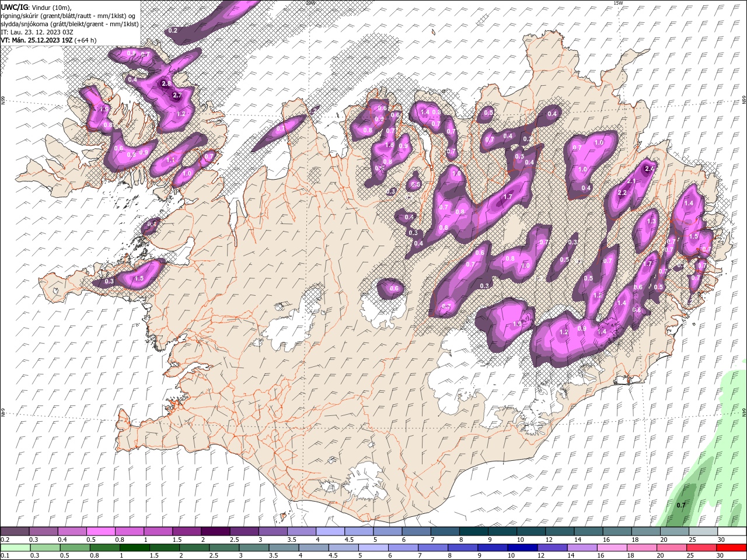Click the "VT: Mán. 25.12.2023 19Z" valid time
The height and width of the screenshot is (560, 747).
click(36, 40)
